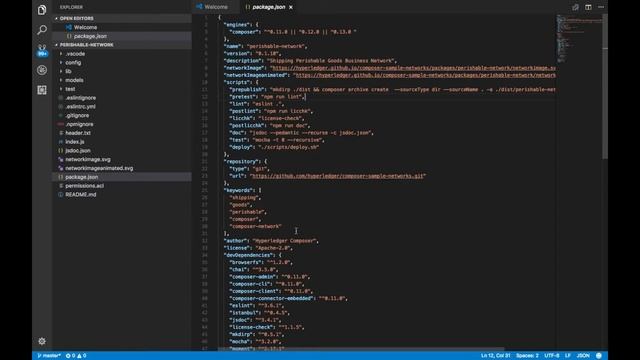
Task: Open the Debug view in the activity bar
Action: pos(42,70)
